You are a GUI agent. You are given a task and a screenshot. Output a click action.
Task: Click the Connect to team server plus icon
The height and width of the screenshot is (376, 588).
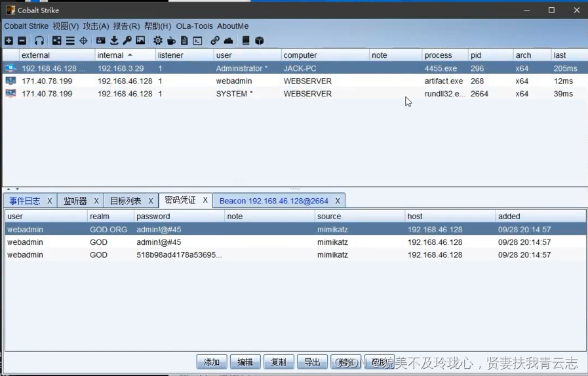point(9,41)
